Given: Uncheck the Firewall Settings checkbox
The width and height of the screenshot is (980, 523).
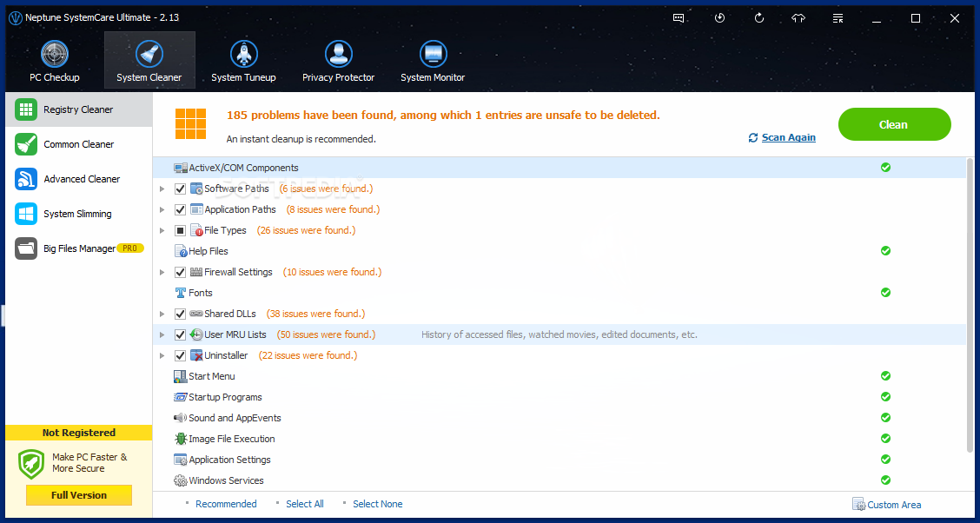Looking at the screenshot, I should coord(180,273).
